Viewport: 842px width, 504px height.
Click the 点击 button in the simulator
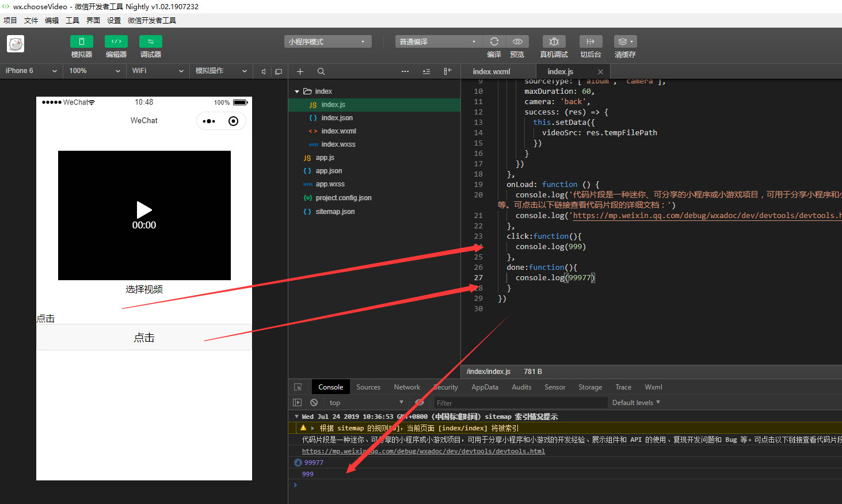pos(144,338)
